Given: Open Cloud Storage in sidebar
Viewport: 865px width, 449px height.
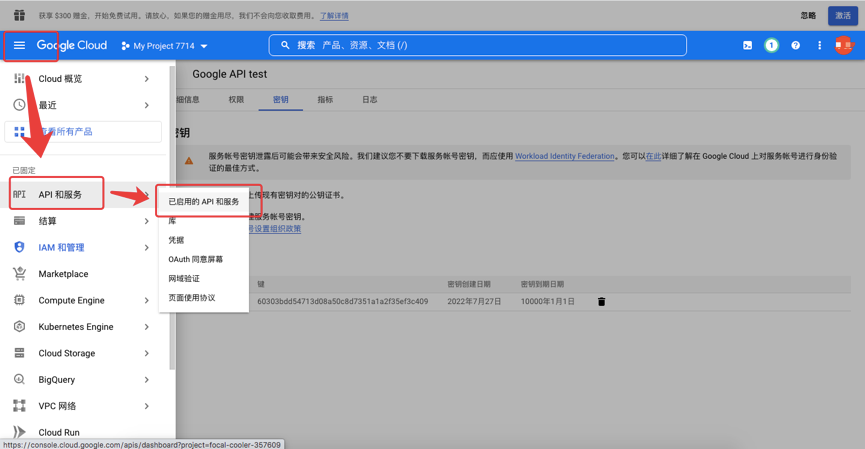Looking at the screenshot, I should coord(67,353).
